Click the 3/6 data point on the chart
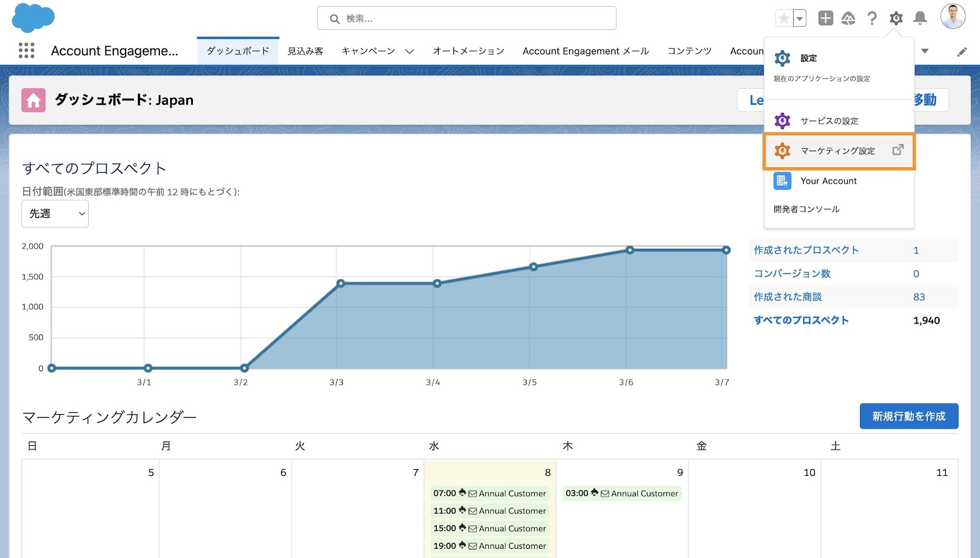 click(x=630, y=250)
